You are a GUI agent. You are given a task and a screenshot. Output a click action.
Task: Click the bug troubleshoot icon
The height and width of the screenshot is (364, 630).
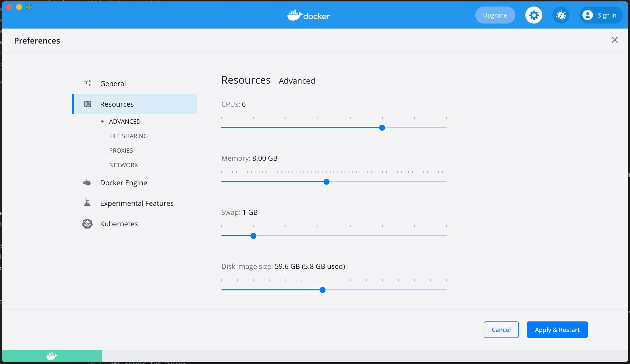coord(561,15)
